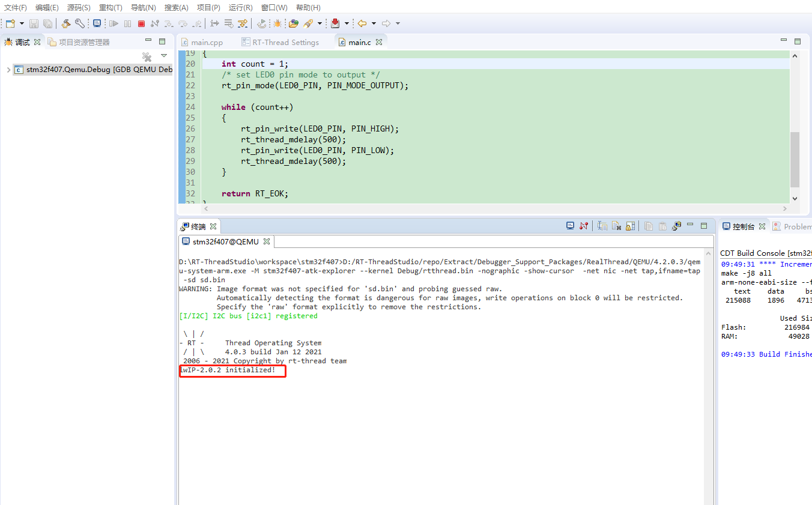The width and height of the screenshot is (812, 505).
Task: Click the Forward navigation arrow
Action: click(x=386, y=23)
